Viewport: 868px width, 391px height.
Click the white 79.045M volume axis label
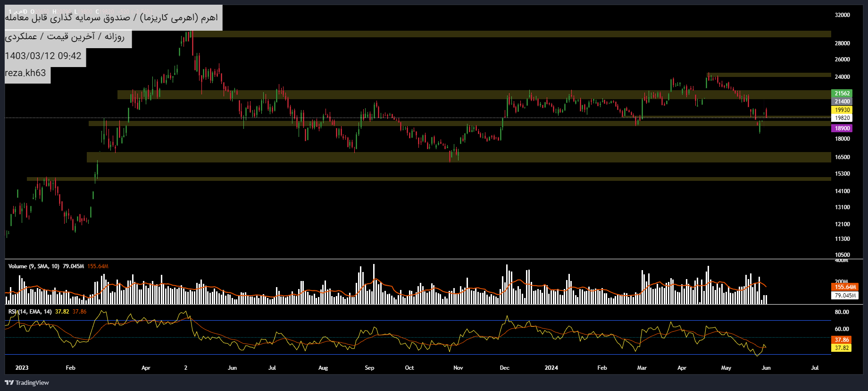pos(845,296)
